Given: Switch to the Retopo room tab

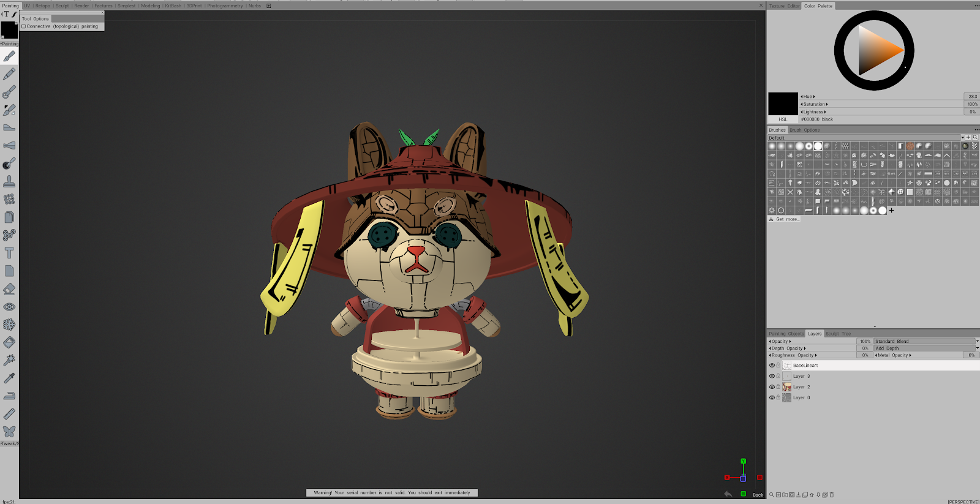Looking at the screenshot, I should [x=43, y=6].
